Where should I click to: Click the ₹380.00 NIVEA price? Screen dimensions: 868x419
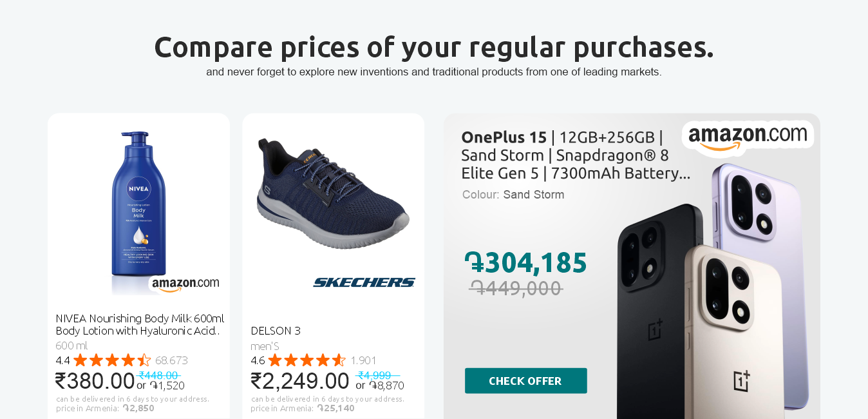[95, 380]
